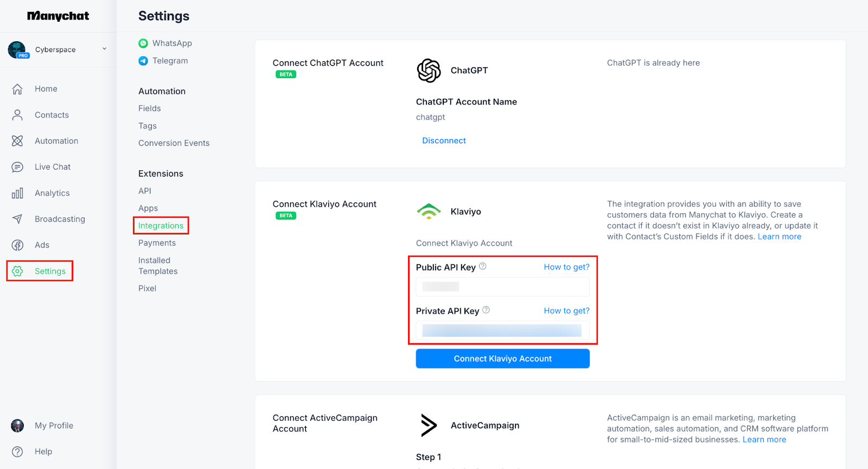
Task: Open Automation in main sidebar
Action: 56,141
